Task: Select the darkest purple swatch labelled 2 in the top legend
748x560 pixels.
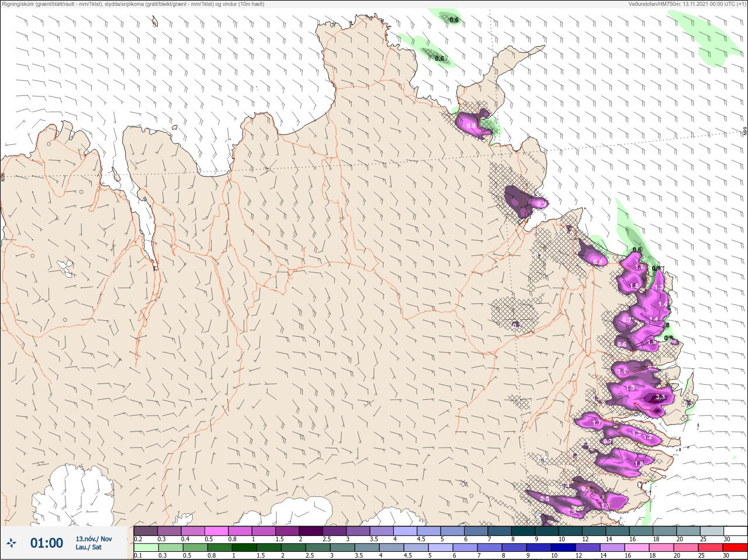Action: pyautogui.click(x=310, y=531)
